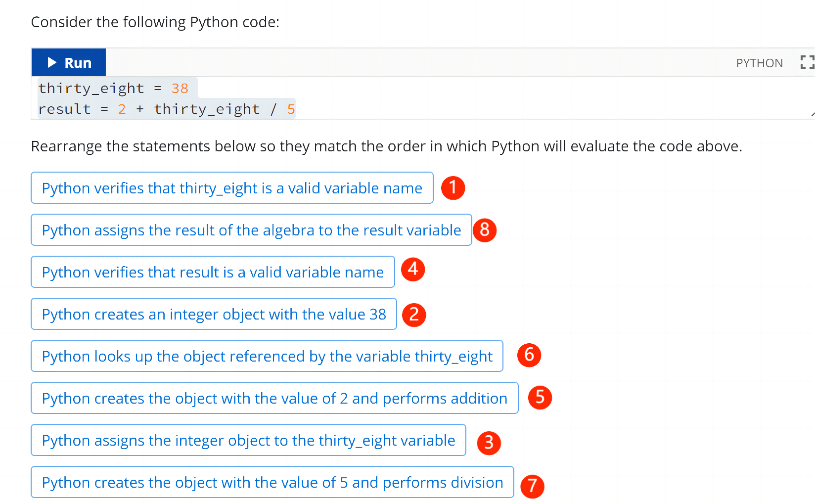815x504 pixels.
Task: Select 'value of 5 and performs division' statement
Action: point(272,482)
